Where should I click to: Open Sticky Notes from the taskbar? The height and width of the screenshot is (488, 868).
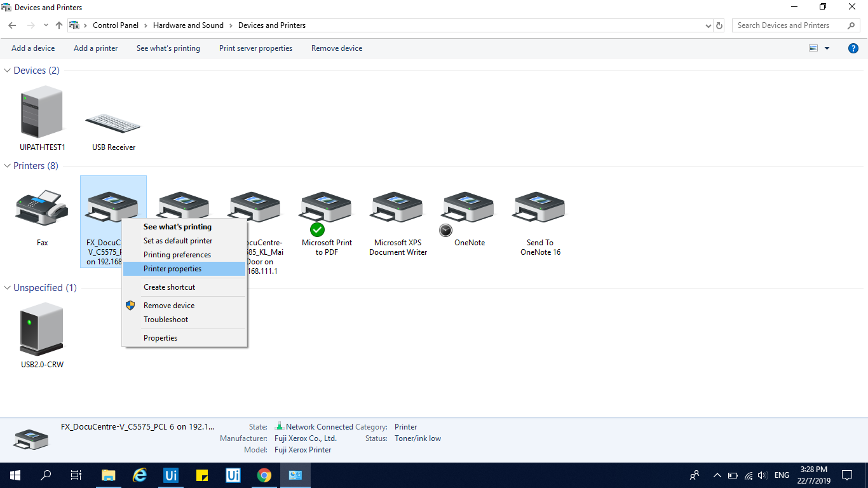[x=203, y=475]
